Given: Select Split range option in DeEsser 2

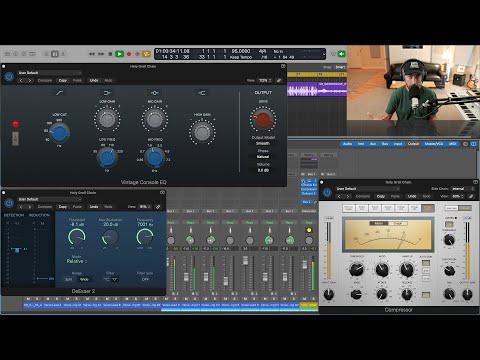Looking at the screenshot, I should tap(68, 279).
